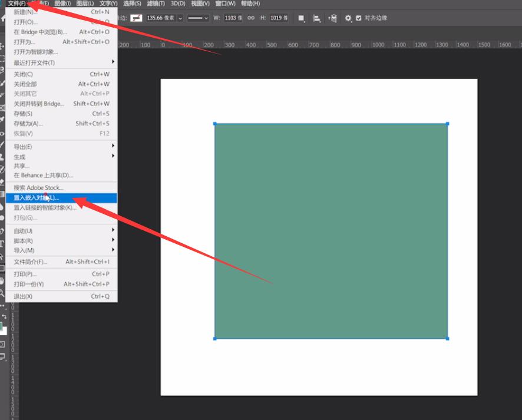Click the background color swatch
This screenshot has height=420, width=522.
[x=4, y=331]
